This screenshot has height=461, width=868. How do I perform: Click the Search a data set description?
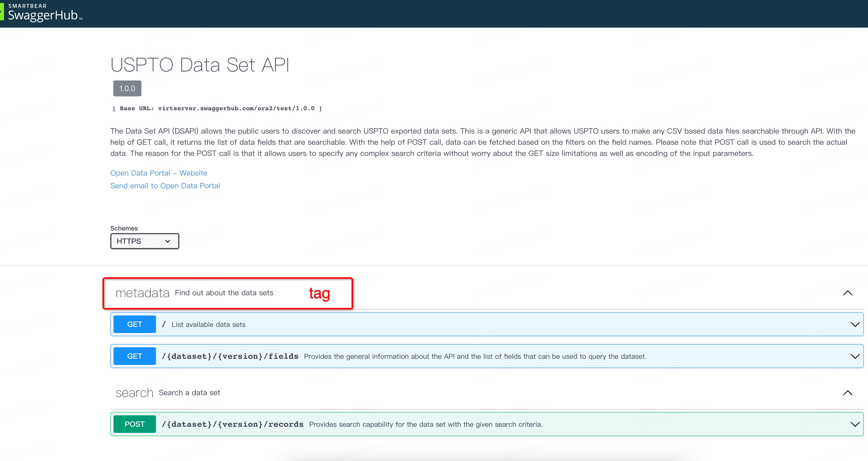click(x=189, y=392)
